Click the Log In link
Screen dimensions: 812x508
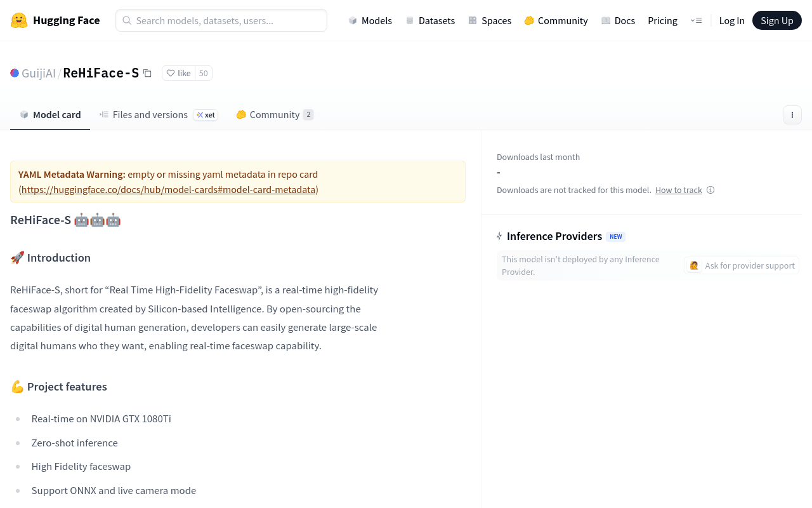click(x=731, y=20)
